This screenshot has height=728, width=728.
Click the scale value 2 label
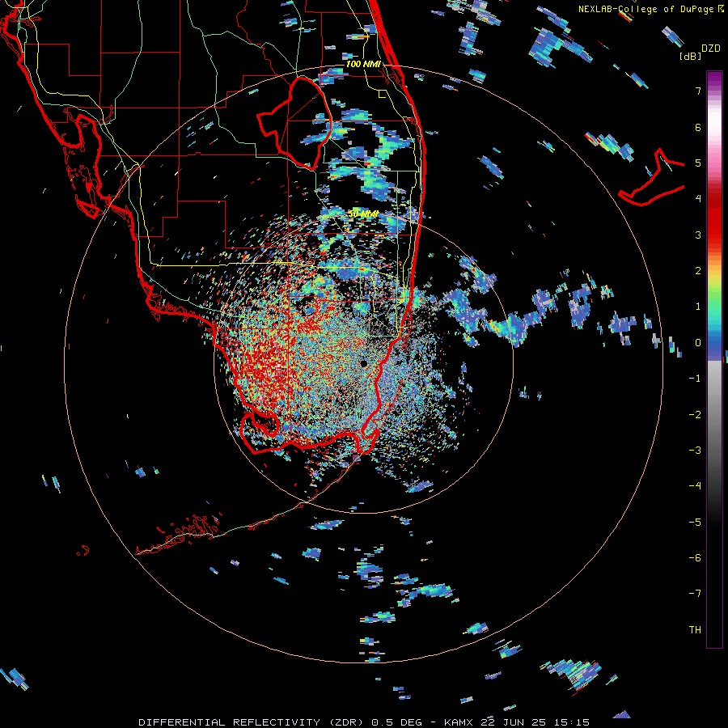point(698,271)
